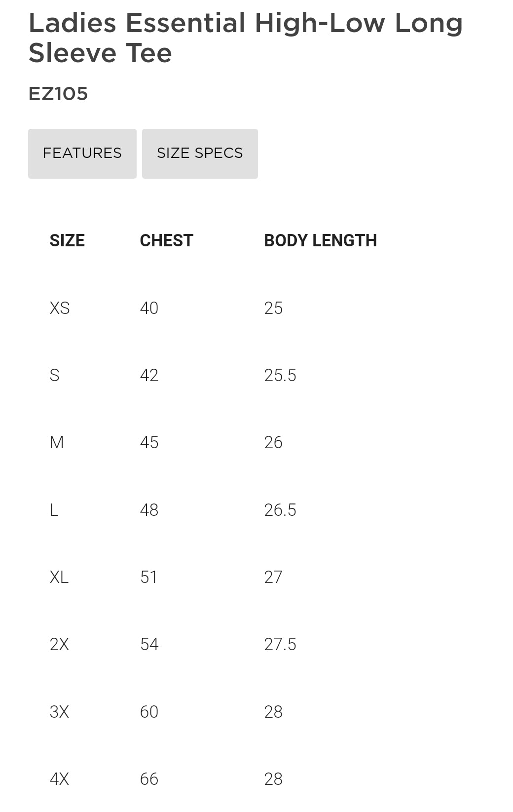Click the product title link

coord(245,37)
